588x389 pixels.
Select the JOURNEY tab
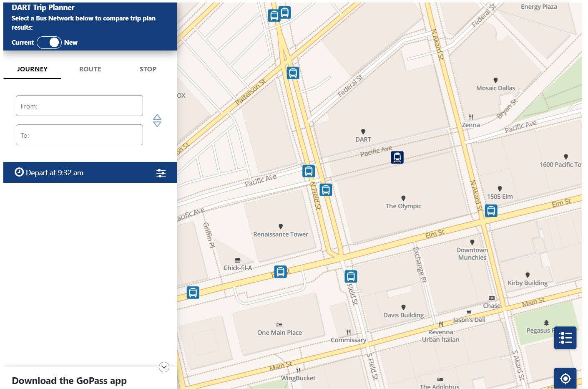tap(32, 69)
